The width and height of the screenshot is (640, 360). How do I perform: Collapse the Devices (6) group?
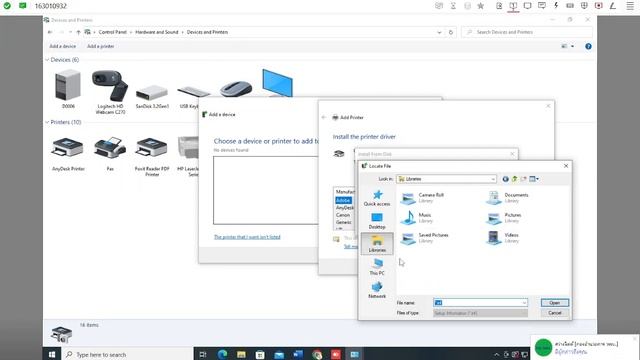[47, 60]
